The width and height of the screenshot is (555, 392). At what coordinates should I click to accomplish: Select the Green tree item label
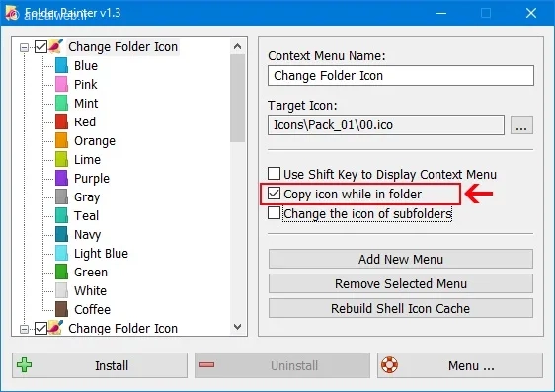pyautogui.click(x=91, y=272)
